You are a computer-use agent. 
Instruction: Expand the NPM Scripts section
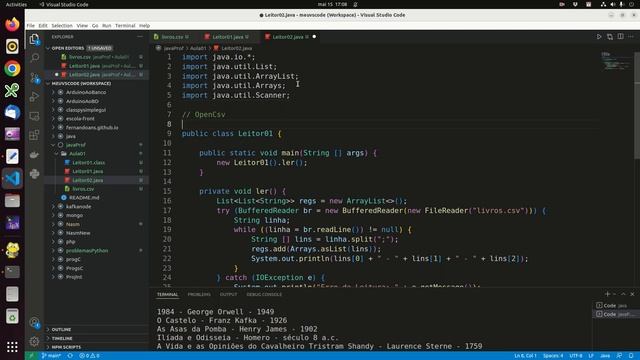click(66, 347)
